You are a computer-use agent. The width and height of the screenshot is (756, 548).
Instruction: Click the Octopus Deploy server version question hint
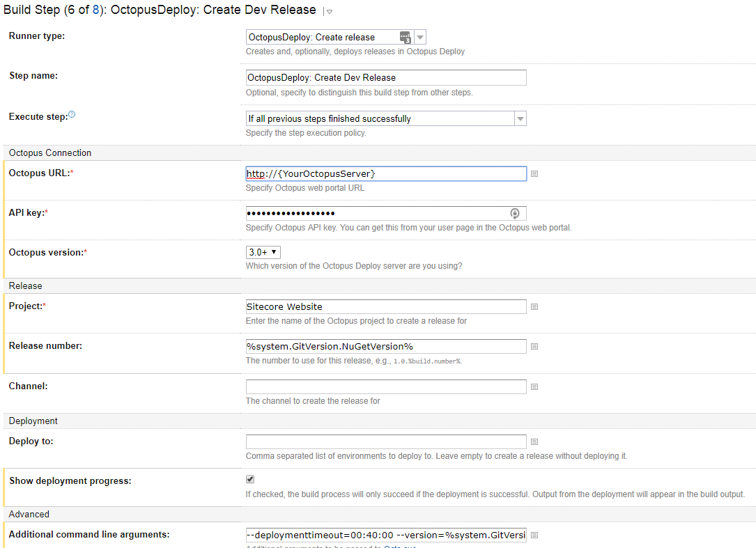354,266
